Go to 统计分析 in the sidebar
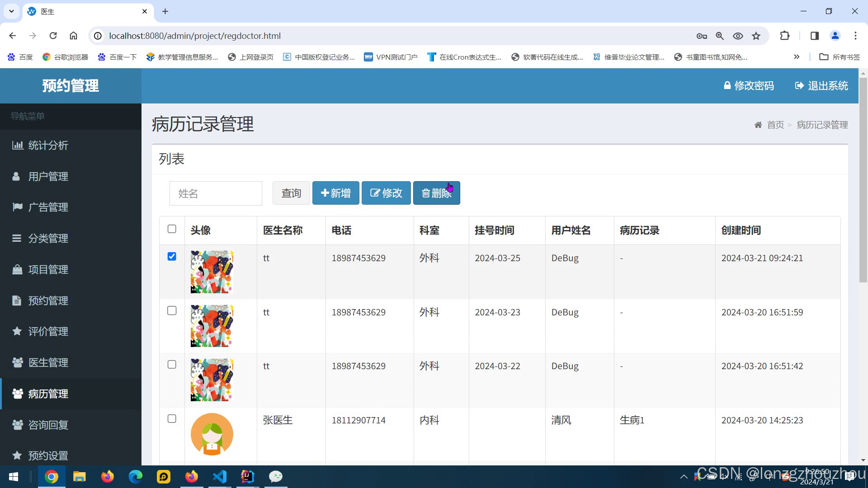 tap(48, 145)
